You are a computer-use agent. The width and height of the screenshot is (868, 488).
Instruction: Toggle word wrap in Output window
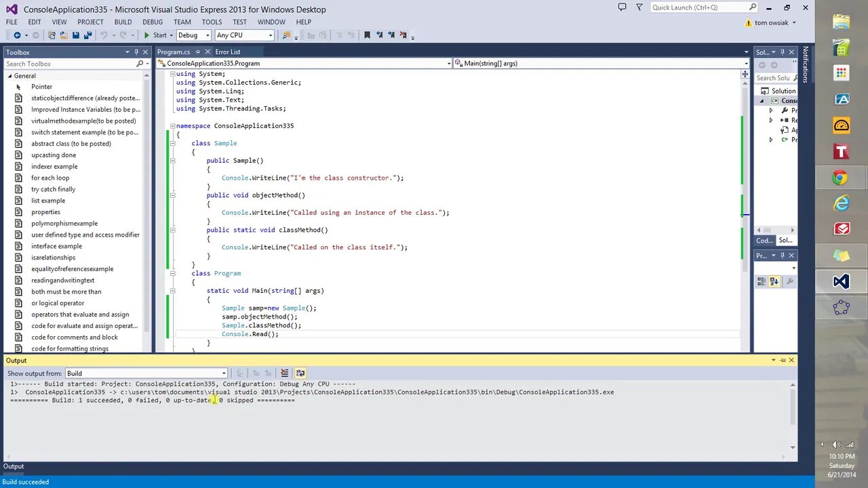pyautogui.click(x=300, y=373)
